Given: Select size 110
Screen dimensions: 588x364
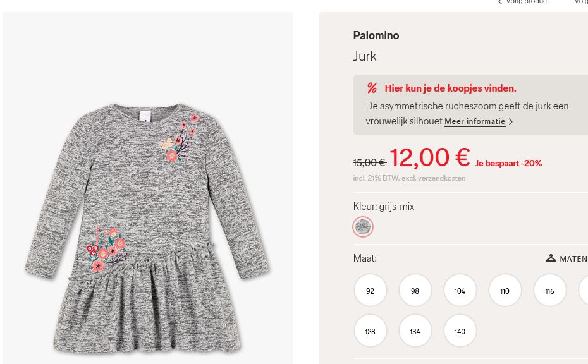Looking at the screenshot, I should click(505, 291).
